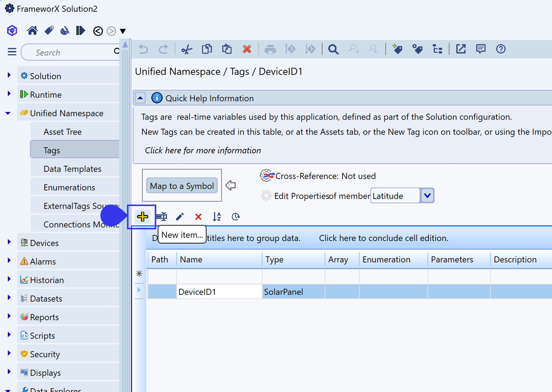The image size is (552, 392).
Task: Click the clock history icon
Action: [x=236, y=217]
